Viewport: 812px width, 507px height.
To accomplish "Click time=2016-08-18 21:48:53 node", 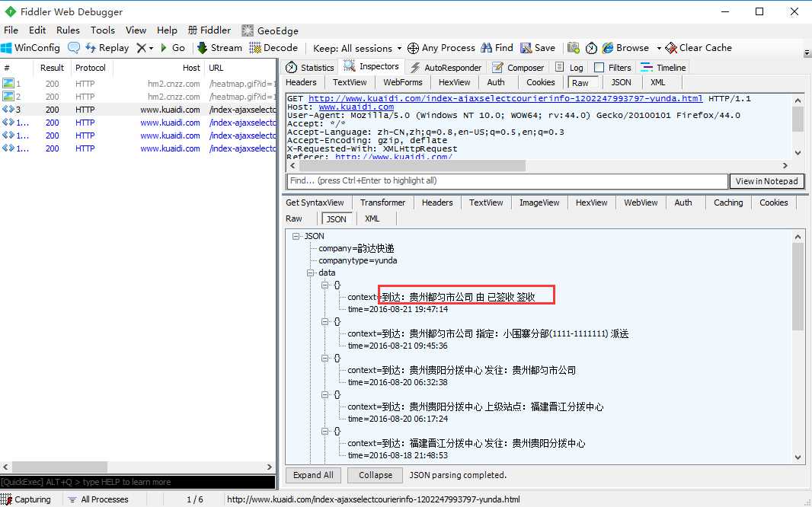I will click(398, 456).
